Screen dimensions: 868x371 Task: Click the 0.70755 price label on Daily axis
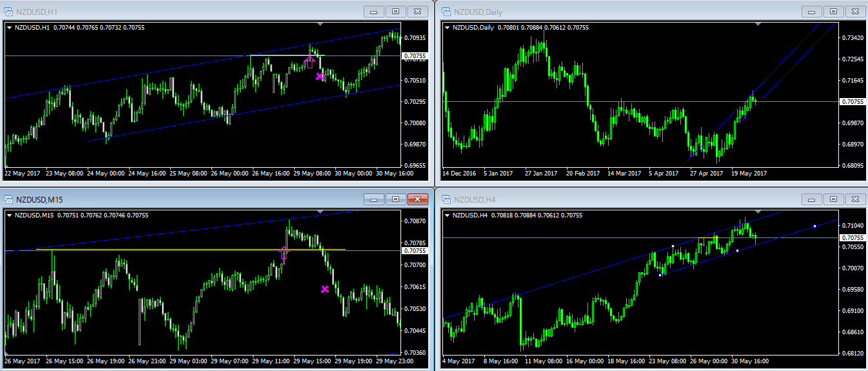coord(852,101)
